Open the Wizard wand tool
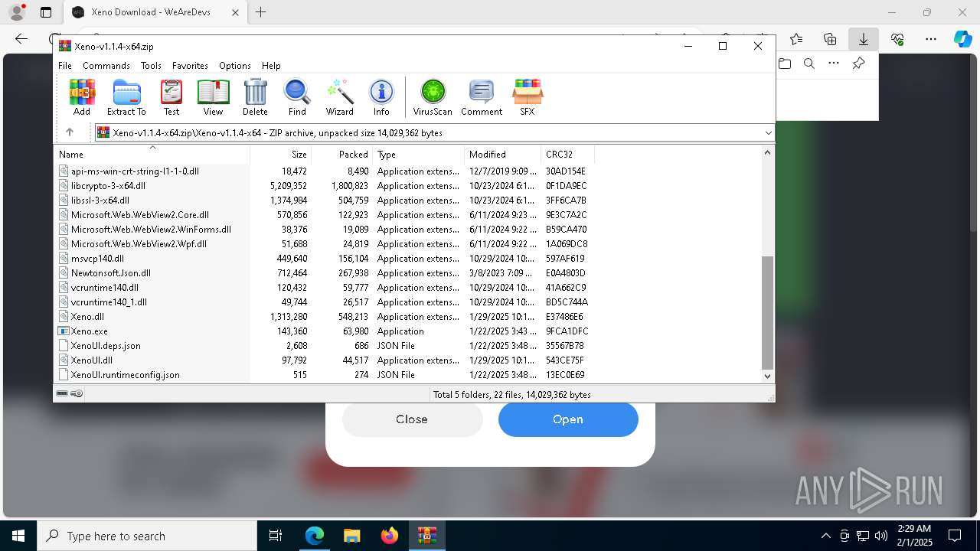 339,97
